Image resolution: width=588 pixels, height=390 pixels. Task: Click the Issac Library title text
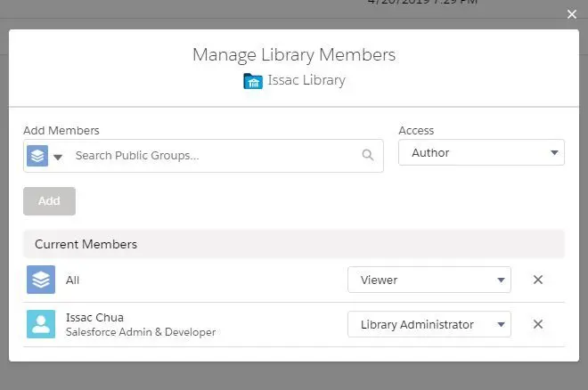tap(306, 80)
